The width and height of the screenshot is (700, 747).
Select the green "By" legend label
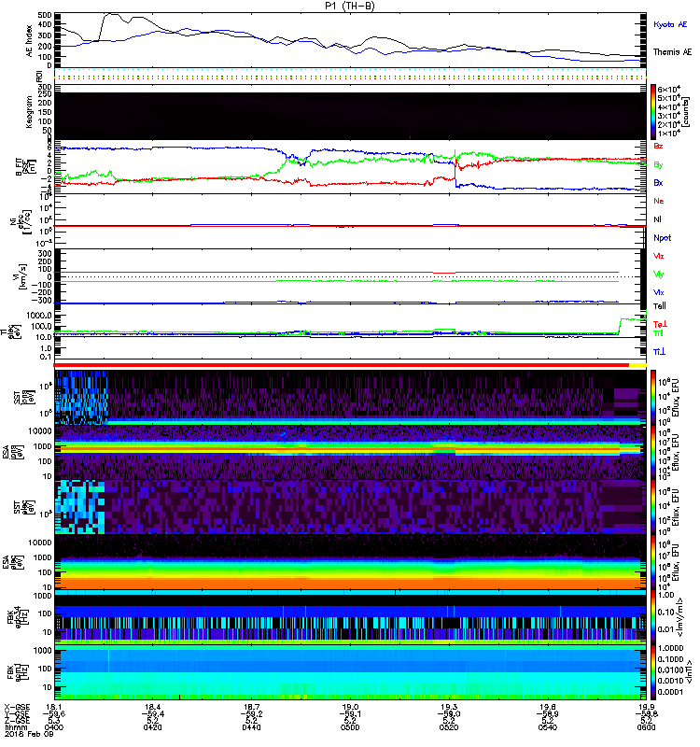658,165
